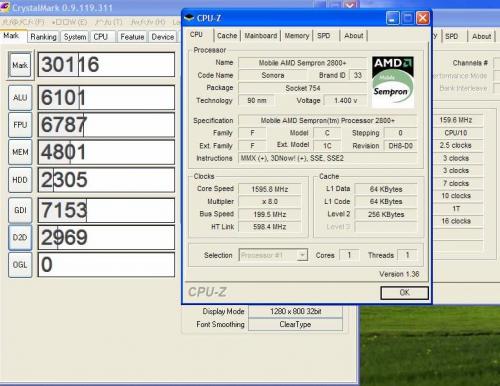Click the Brand ID value 33
Image resolution: width=500 pixels, height=386 pixels.
pos(358,75)
